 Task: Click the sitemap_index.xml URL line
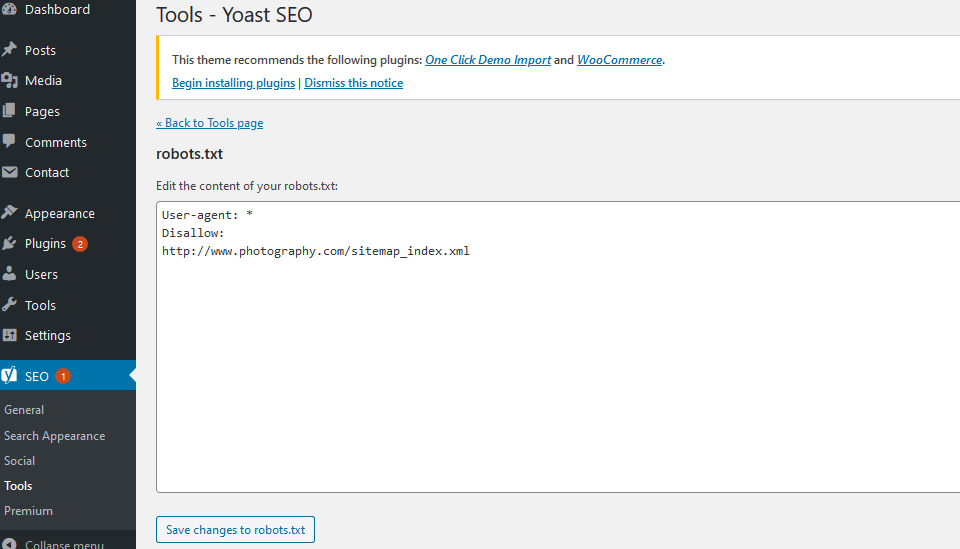(316, 251)
